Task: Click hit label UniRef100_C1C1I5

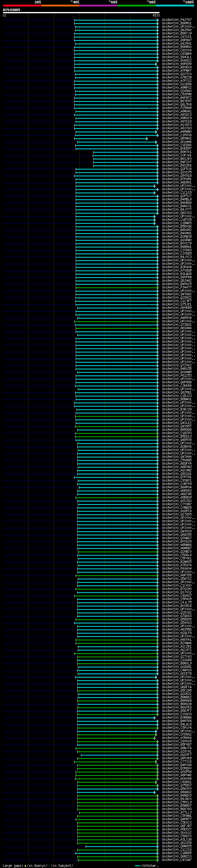Action: tap(177, 193)
